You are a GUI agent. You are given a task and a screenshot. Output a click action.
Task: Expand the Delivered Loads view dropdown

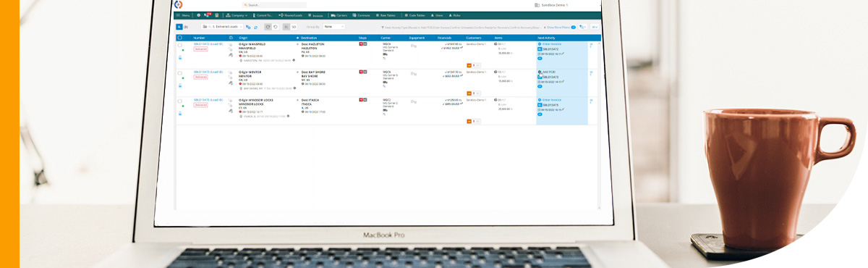pos(222,27)
